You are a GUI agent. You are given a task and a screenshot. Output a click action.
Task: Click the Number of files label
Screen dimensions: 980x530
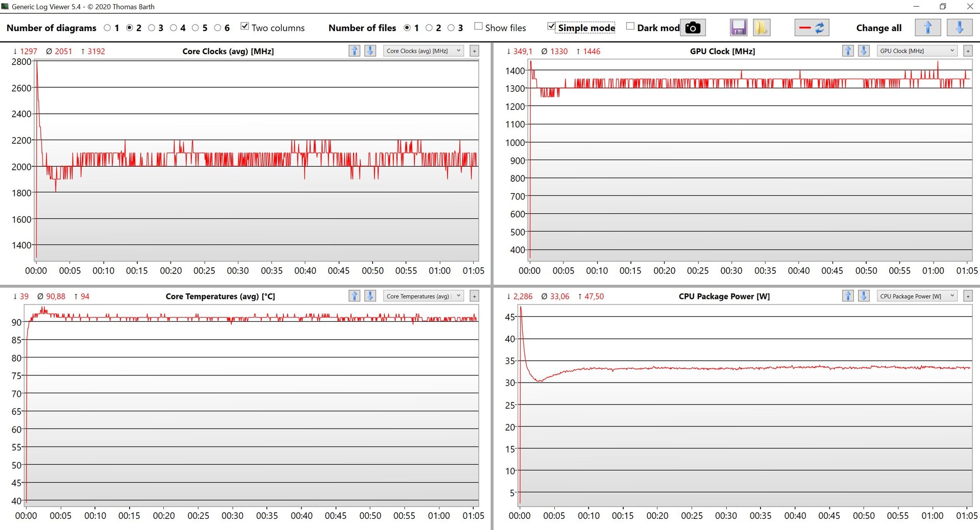pyautogui.click(x=362, y=28)
